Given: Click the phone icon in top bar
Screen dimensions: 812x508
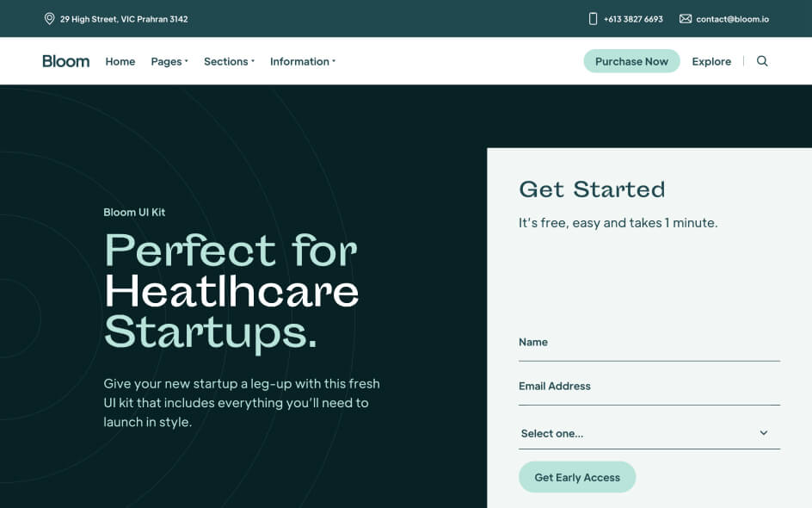Looking at the screenshot, I should click(593, 19).
